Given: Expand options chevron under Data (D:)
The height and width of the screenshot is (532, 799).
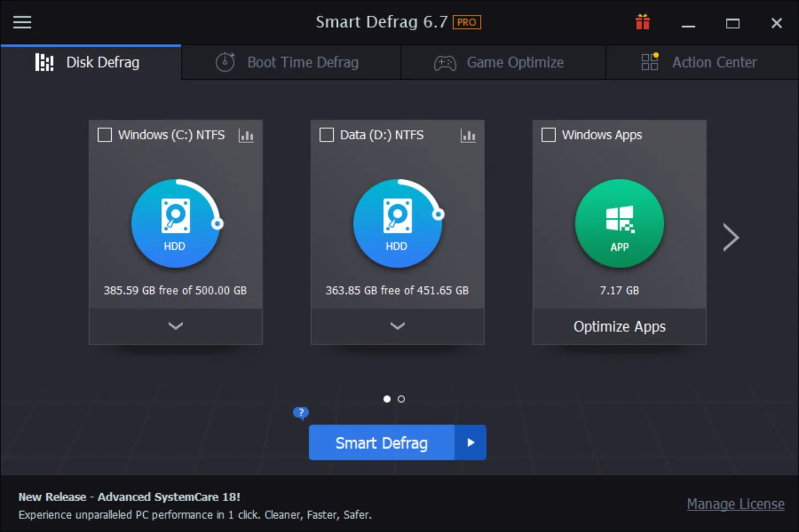Looking at the screenshot, I should click(x=398, y=326).
